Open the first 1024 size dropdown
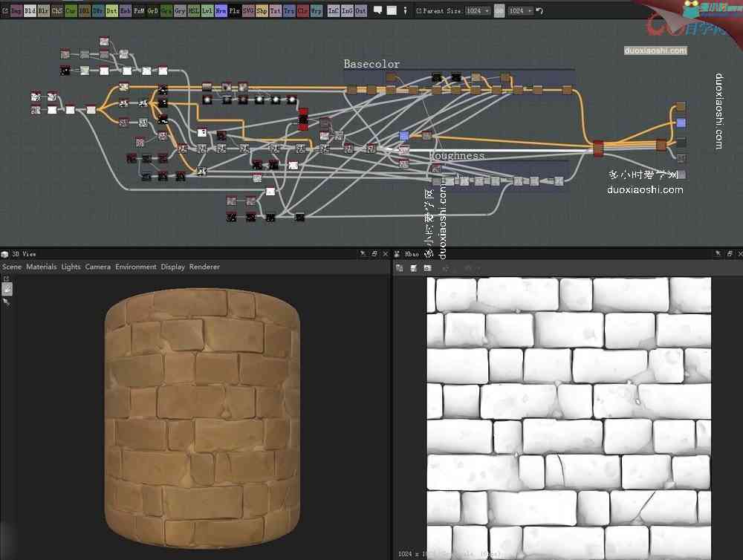Image resolution: width=743 pixels, height=560 pixels. click(x=478, y=10)
